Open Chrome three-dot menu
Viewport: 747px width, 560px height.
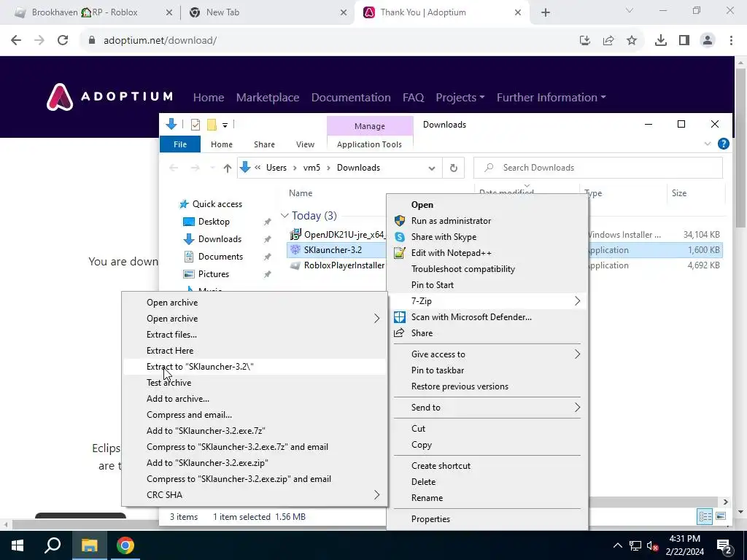731,41
